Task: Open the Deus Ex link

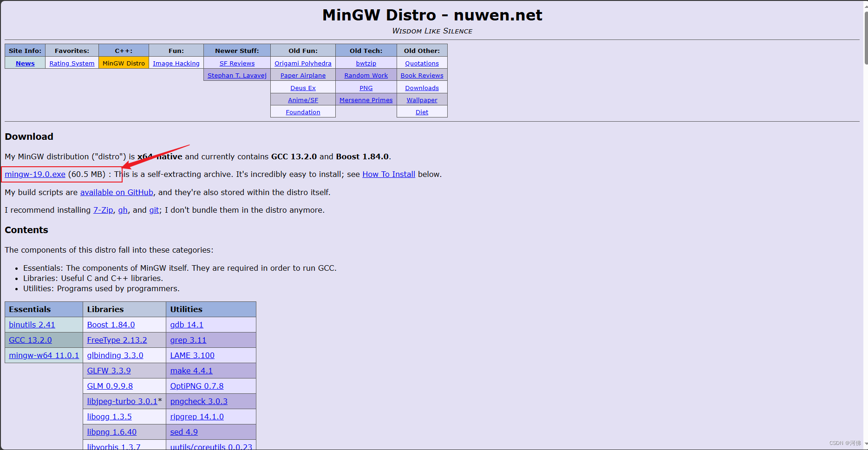Action: (303, 88)
